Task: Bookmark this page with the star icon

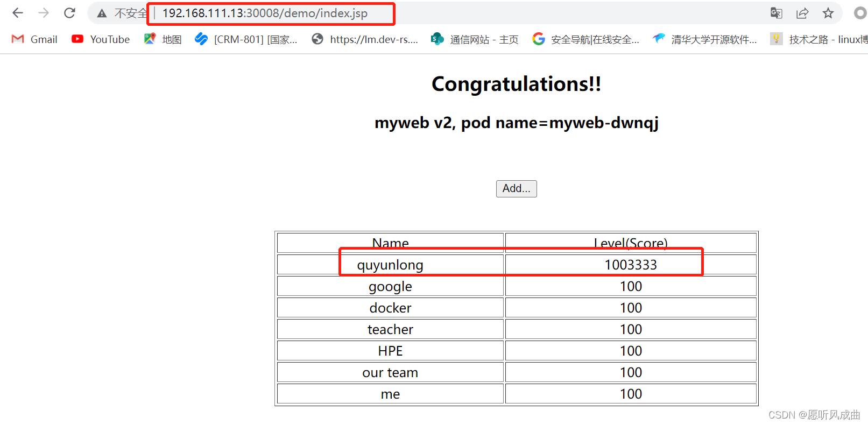Action: click(828, 13)
